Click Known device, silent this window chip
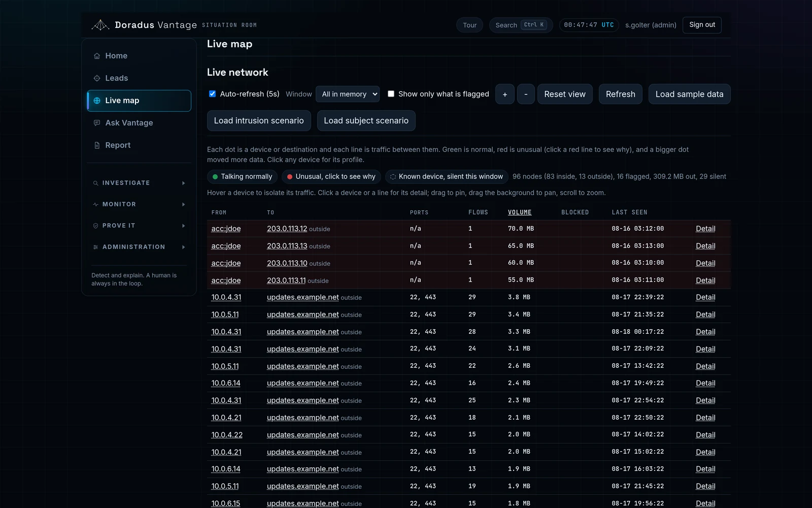The height and width of the screenshot is (508, 812). tap(447, 177)
